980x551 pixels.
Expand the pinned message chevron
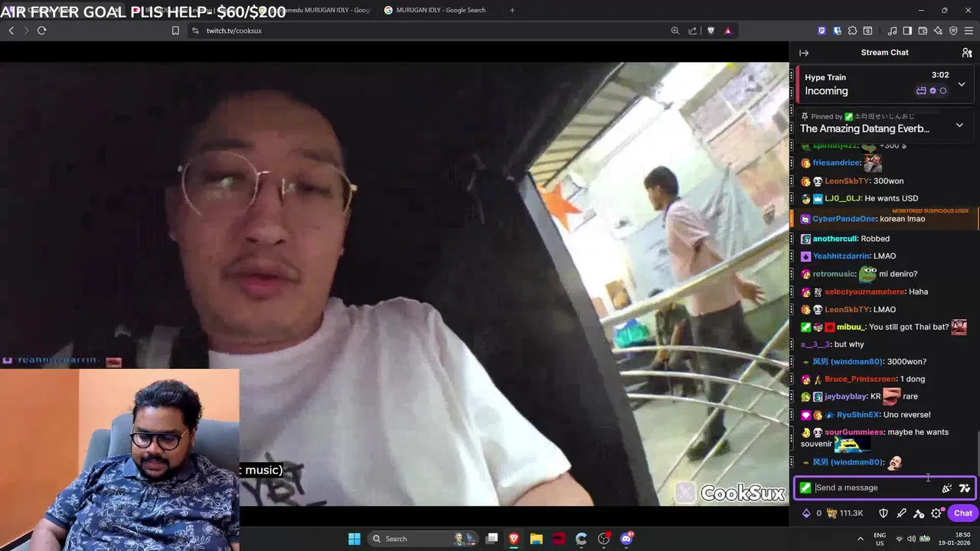[959, 125]
